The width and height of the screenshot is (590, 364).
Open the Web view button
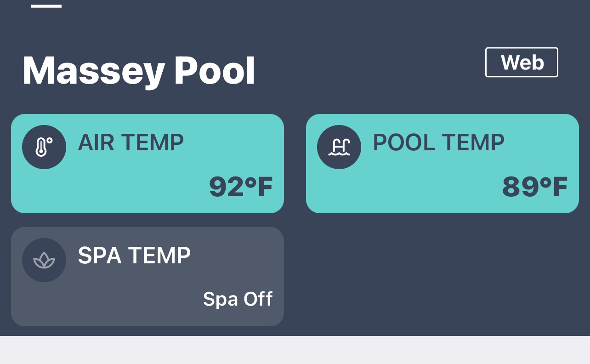point(522,62)
